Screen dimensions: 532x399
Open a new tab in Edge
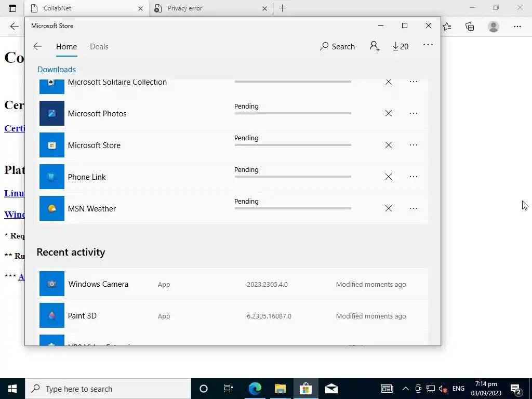pyautogui.click(x=282, y=8)
